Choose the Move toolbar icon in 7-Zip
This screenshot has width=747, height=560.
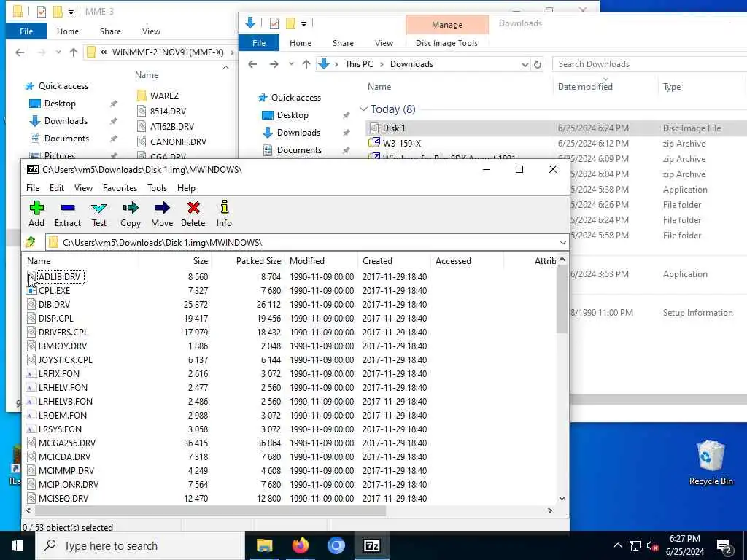[162, 214]
